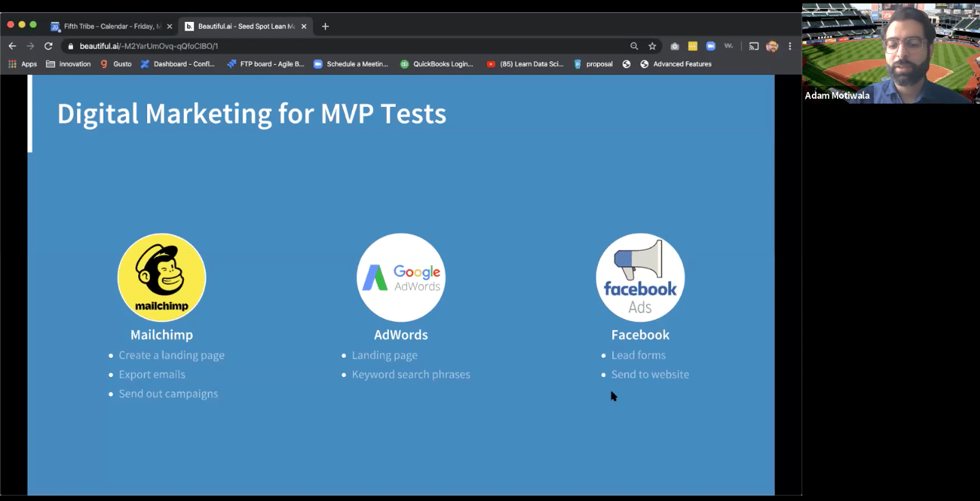Screen dimensions: 980x501
Task: Click Adam Motiwala video thumbnail
Action: point(891,53)
